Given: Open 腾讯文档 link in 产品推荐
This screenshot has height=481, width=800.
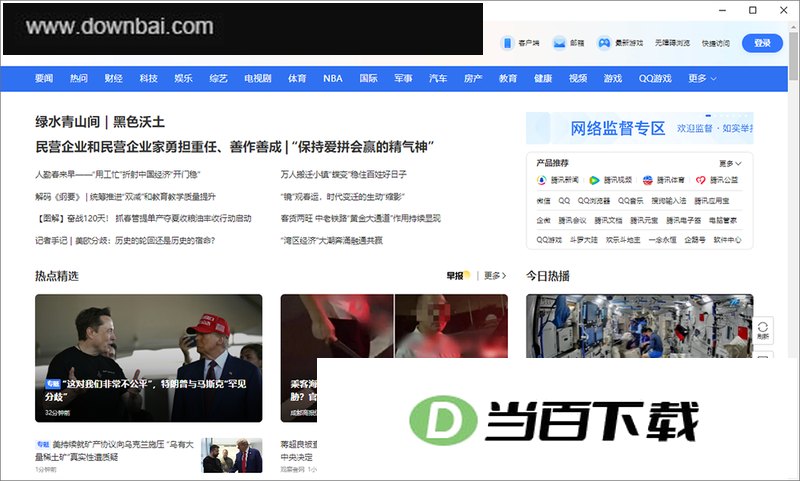Looking at the screenshot, I should (608, 220).
